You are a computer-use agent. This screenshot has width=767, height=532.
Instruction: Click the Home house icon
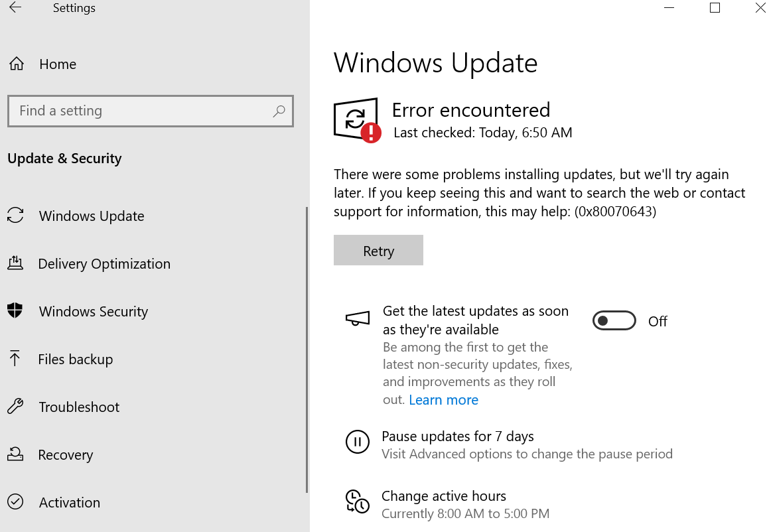click(x=17, y=64)
